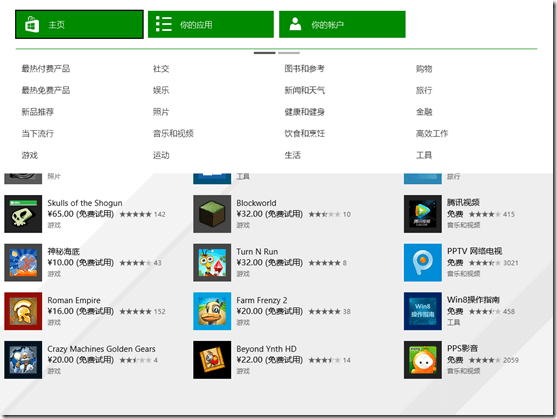Click the active dark page indicator
557x419 pixels.
pyautogui.click(x=264, y=53)
